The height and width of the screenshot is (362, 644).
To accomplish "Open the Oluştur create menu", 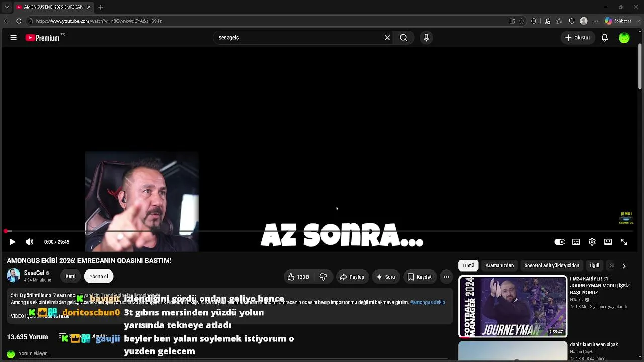I will pos(577,38).
